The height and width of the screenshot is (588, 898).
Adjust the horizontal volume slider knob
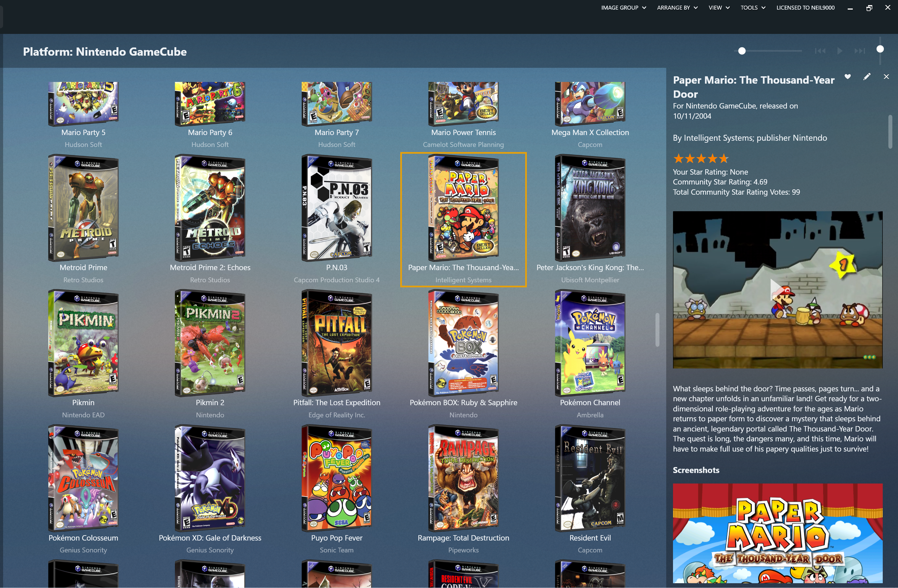pyautogui.click(x=742, y=51)
